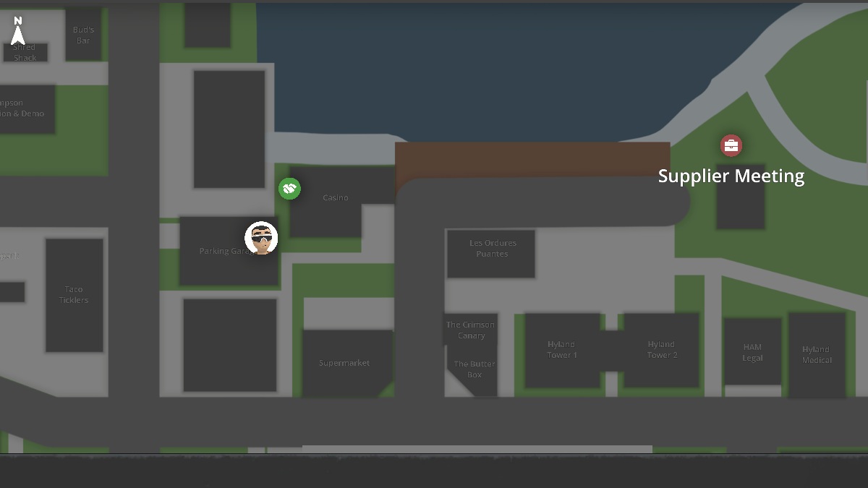This screenshot has width=868, height=488.
Task: Click the north compass arrow
Action: tap(18, 30)
